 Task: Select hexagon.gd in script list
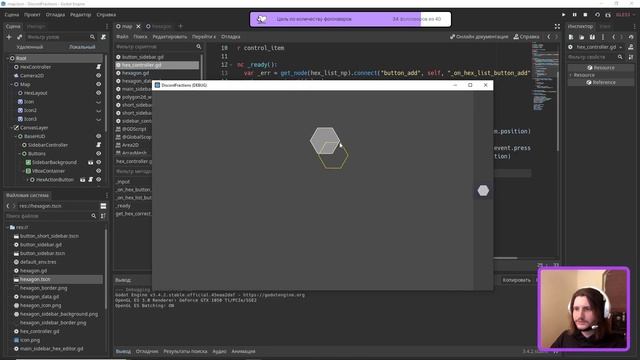[x=136, y=73]
